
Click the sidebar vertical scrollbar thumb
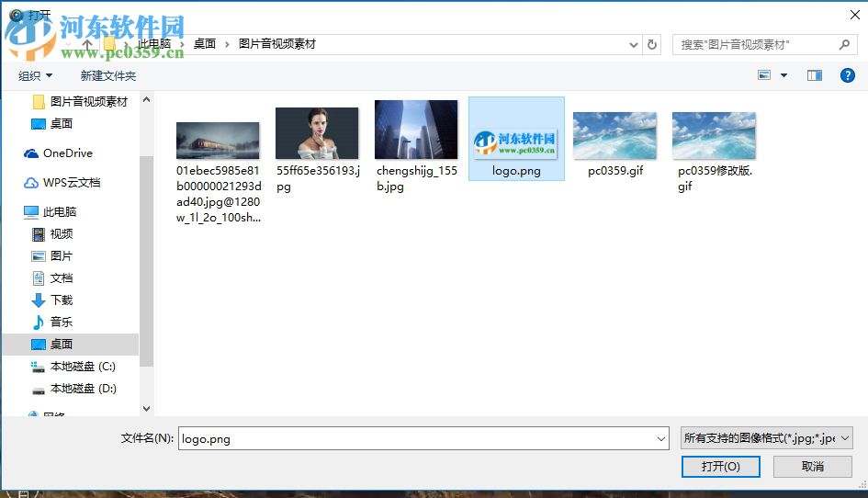pos(146,261)
